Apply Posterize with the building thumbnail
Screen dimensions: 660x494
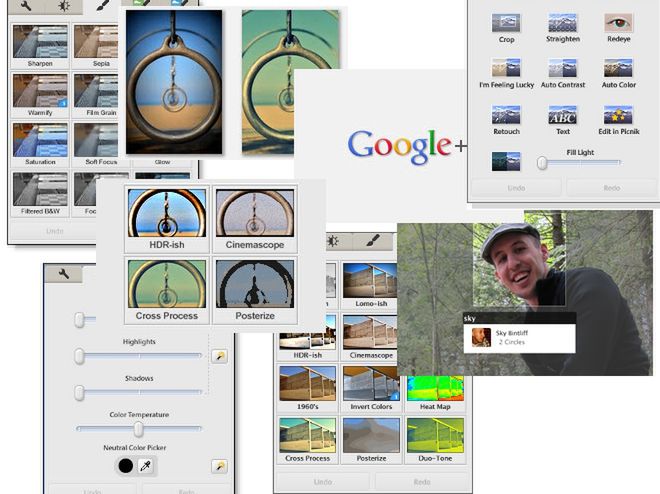point(371,441)
